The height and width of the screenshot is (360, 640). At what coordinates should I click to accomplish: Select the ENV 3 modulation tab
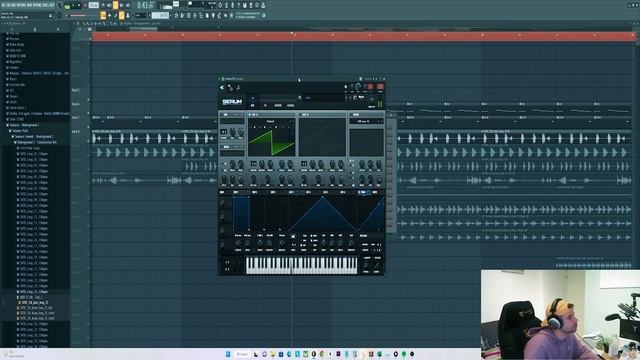[x=273, y=192]
